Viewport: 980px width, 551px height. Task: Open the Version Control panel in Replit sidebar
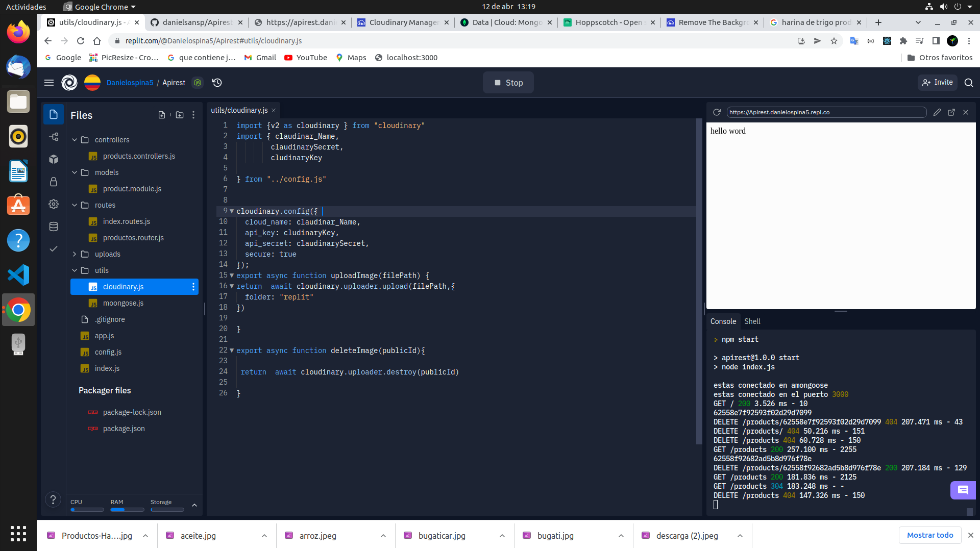[53, 137]
